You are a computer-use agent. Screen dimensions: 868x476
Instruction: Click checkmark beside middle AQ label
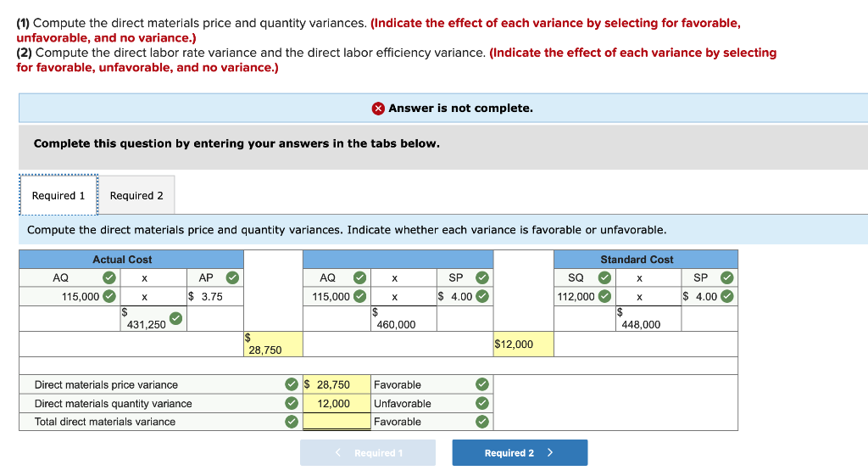pos(359,277)
